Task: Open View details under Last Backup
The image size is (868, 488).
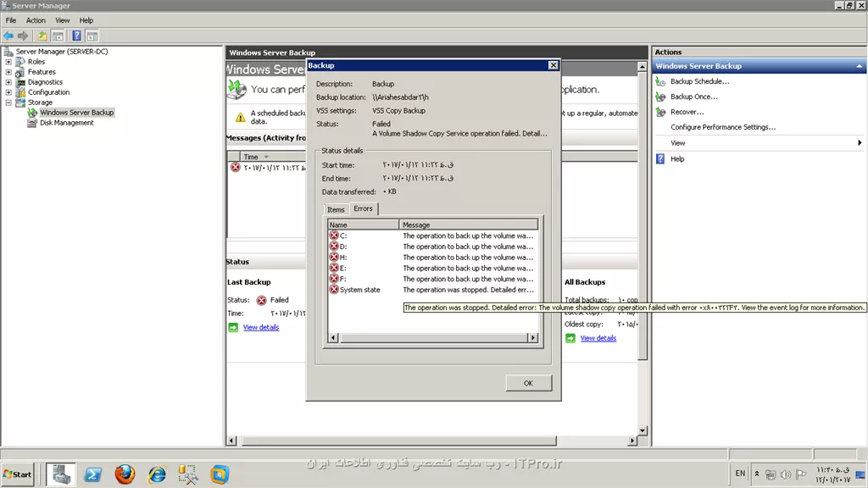Action: point(261,328)
